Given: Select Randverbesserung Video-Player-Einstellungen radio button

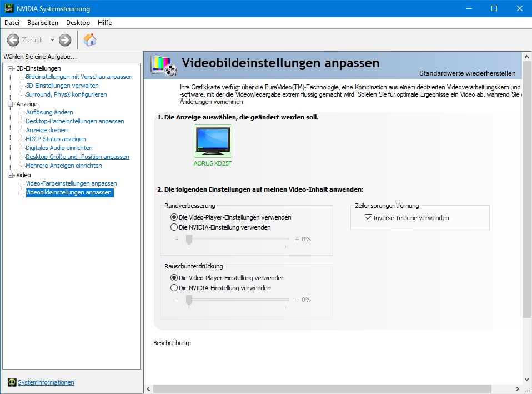Looking at the screenshot, I should [174, 217].
